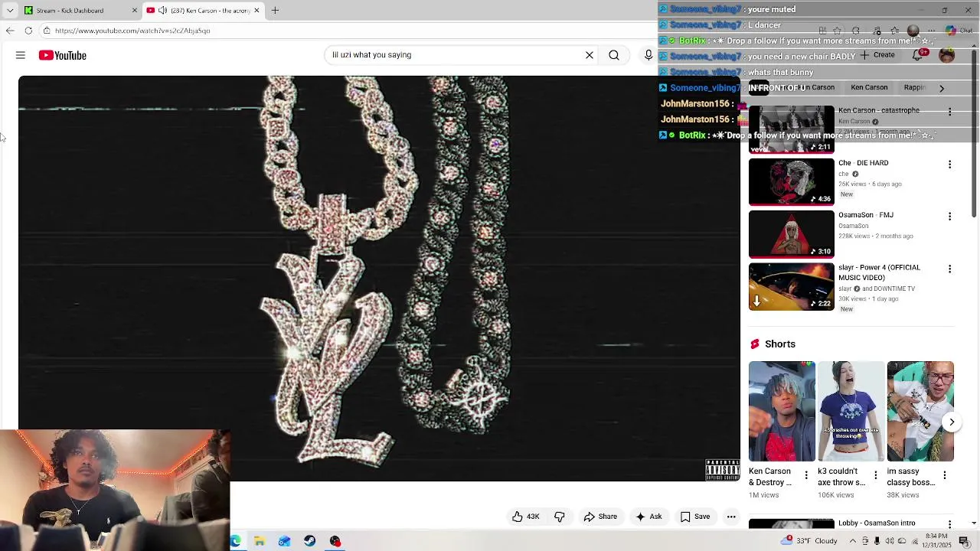This screenshot has height=551, width=980.
Task: Open options menu for Ken Carson - catastrophe
Action: point(949,112)
